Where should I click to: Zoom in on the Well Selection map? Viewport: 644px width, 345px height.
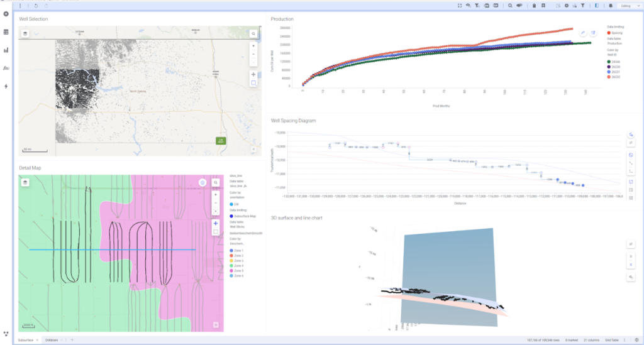253,46
